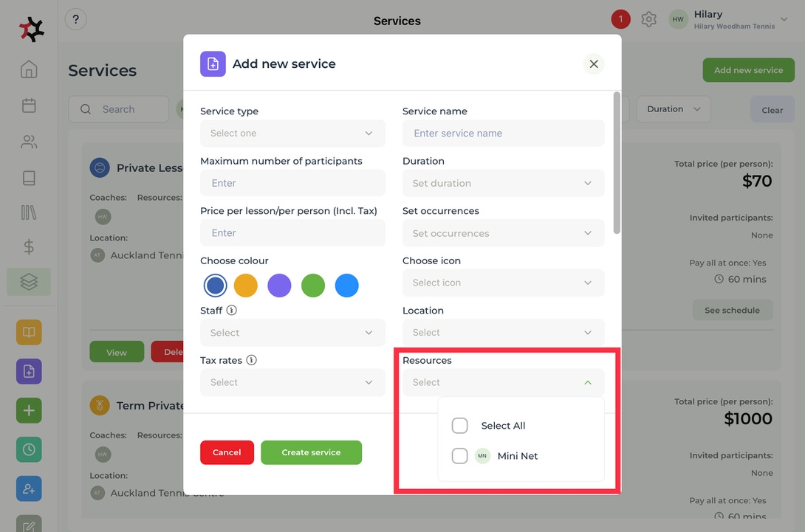Choose the orange colour swatch
805x532 pixels.
[x=245, y=286]
